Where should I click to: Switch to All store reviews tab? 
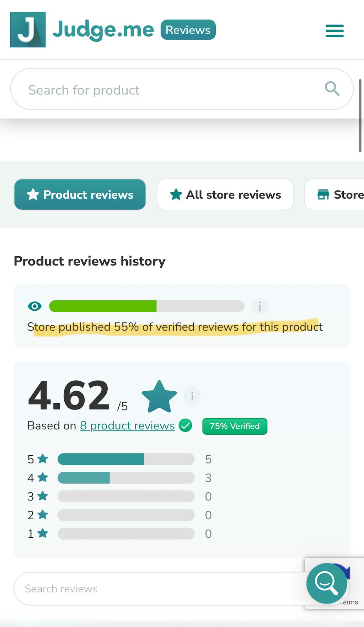click(225, 195)
